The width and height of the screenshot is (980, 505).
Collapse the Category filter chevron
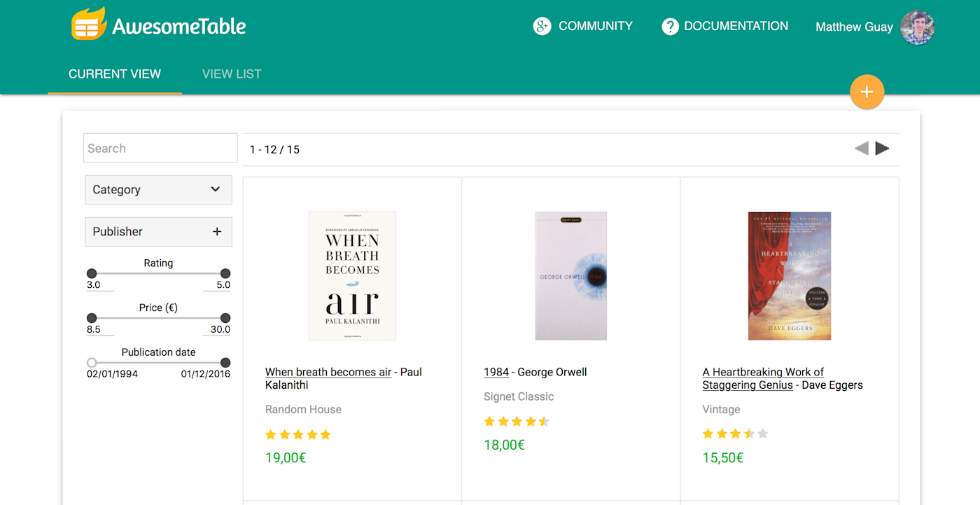pyautogui.click(x=216, y=189)
